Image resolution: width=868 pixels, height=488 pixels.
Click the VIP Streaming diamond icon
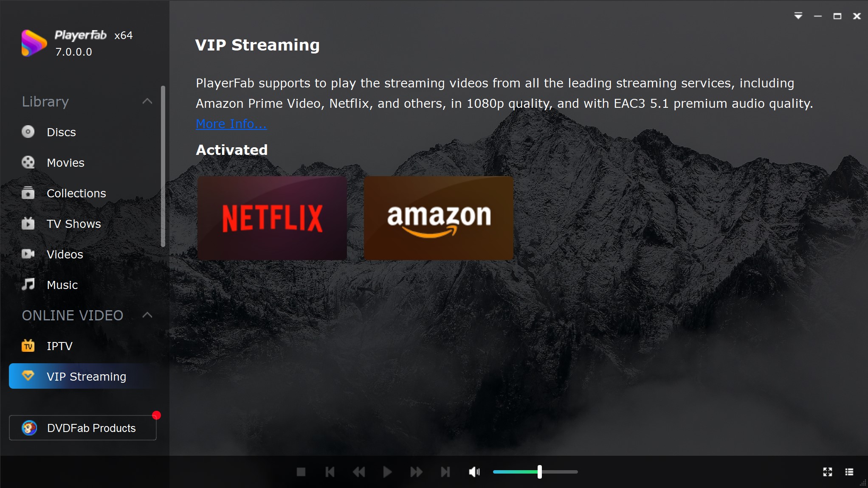point(28,376)
